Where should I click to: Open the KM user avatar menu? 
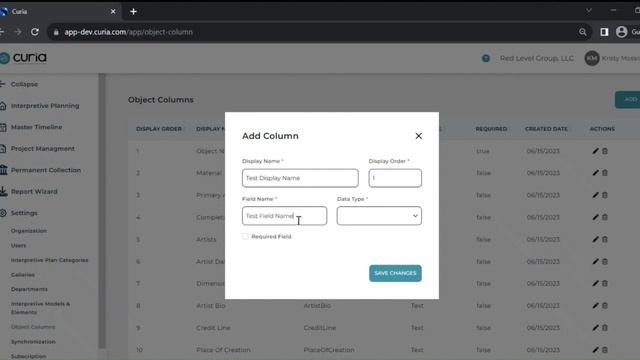pyautogui.click(x=592, y=58)
